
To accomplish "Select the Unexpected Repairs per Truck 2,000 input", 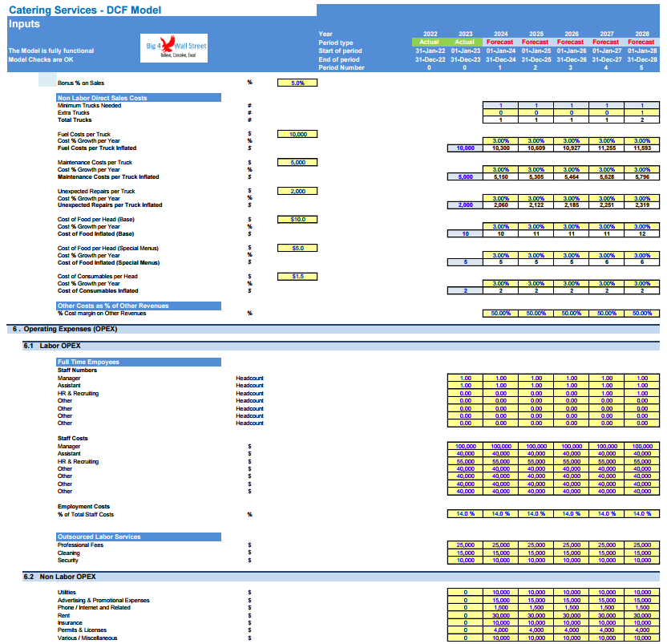I will coord(297,191).
